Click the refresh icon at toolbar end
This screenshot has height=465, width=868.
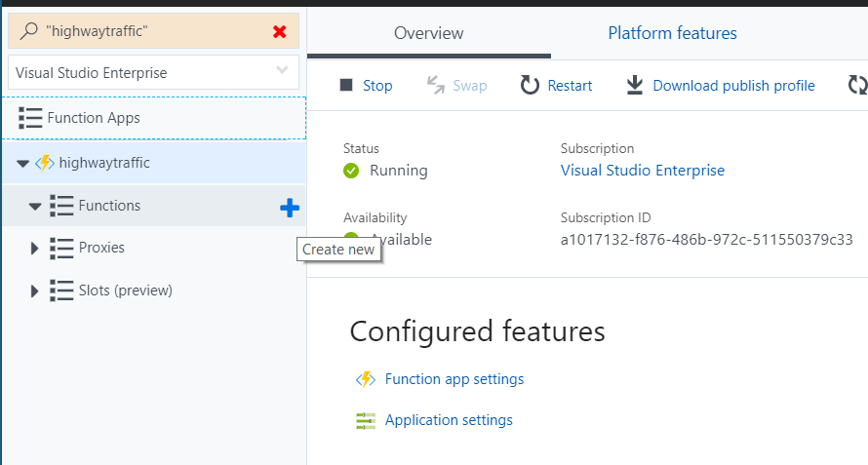point(858,85)
